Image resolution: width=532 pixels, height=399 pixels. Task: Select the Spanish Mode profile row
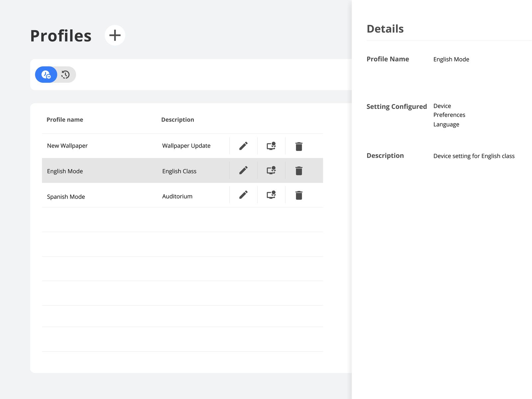coord(66,197)
